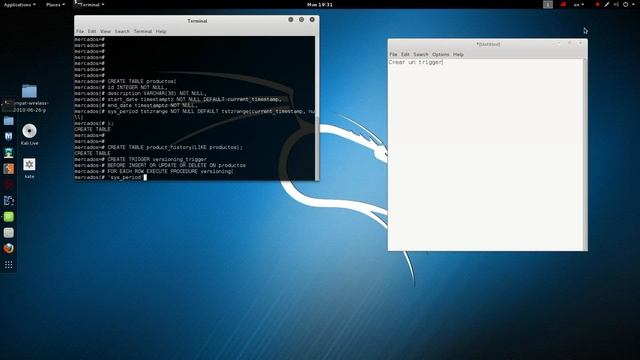Open Edit menu in text editor window
640x360 pixels.
click(x=405, y=54)
